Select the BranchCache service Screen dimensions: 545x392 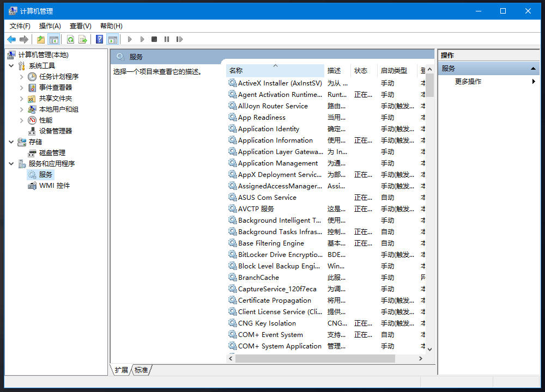click(258, 278)
